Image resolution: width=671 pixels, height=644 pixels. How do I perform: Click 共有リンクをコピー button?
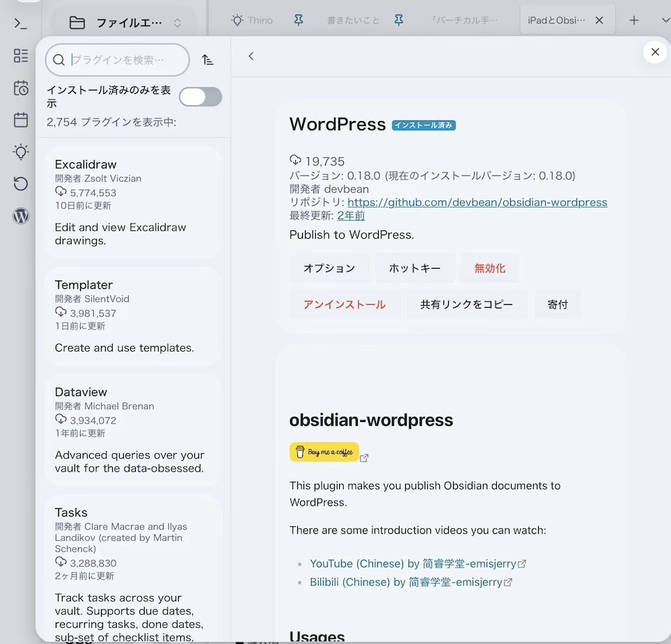coord(466,304)
